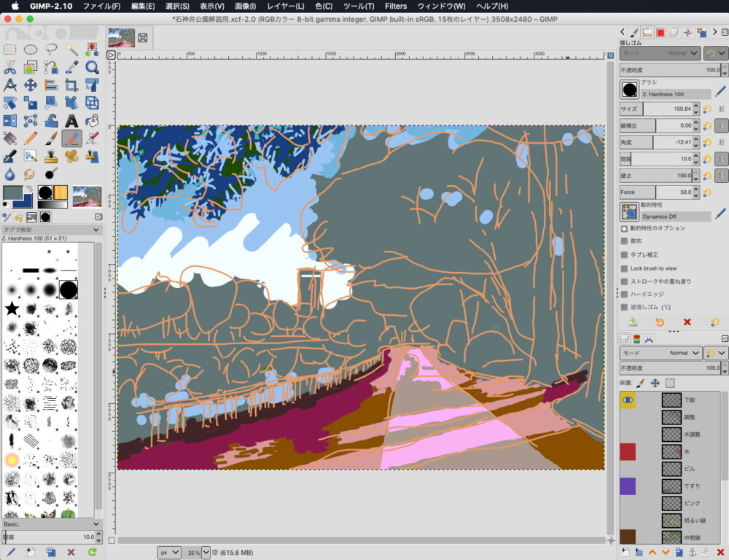The width and height of the screenshot is (729, 560).
Task: Open the レイヤー(L) menu
Action: point(285,6)
